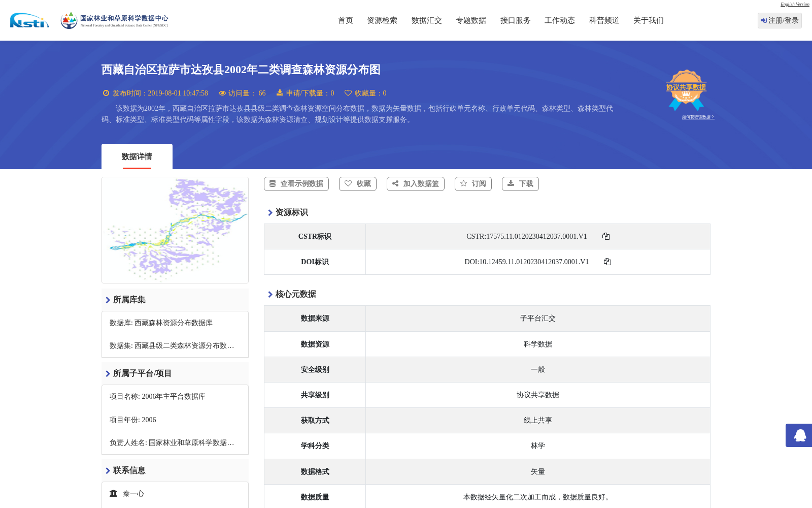Screen dimensions: 812x508
Task: Open 接口服务 menu item
Action: pos(516,20)
